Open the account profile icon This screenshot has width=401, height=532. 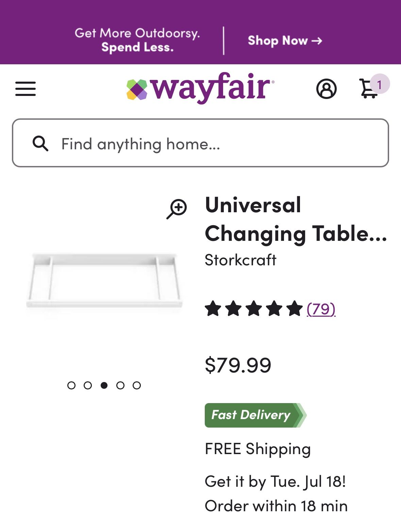(326, 89)
